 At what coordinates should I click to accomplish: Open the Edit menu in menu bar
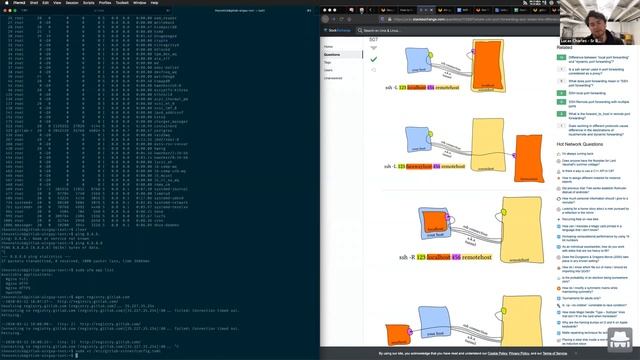pos(45,2)
